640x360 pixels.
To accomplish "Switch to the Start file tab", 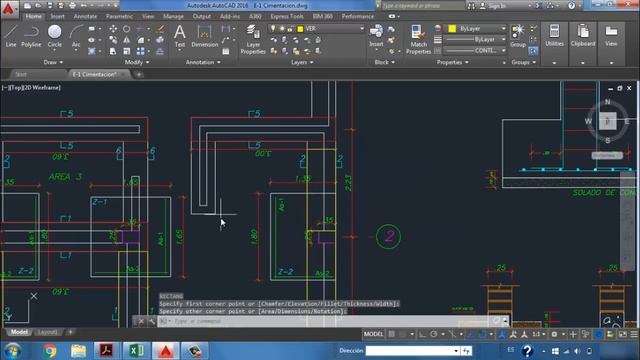I will (20, 74).
